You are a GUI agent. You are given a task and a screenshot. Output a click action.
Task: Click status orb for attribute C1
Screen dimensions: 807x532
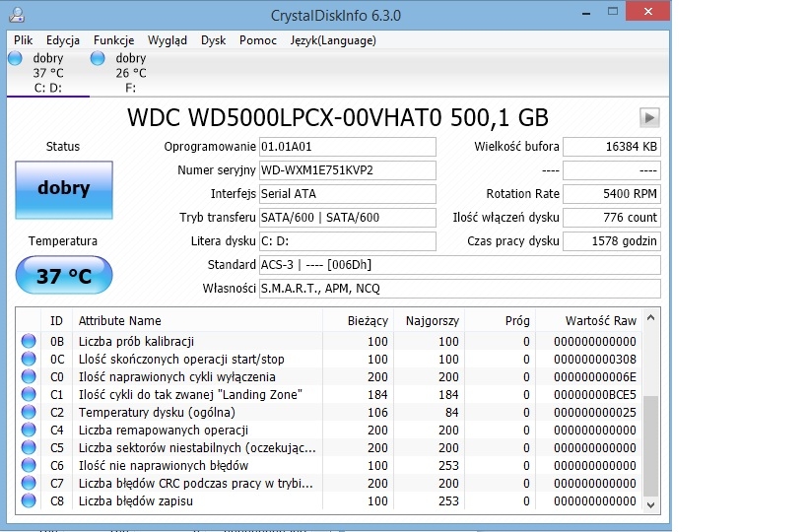click(x=29, y=394)
